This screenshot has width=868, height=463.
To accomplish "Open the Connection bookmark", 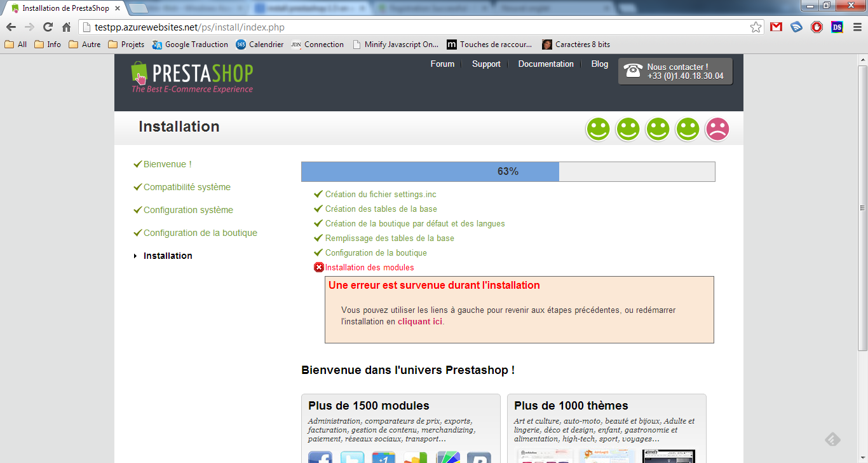I will click(x=318, y=45).
